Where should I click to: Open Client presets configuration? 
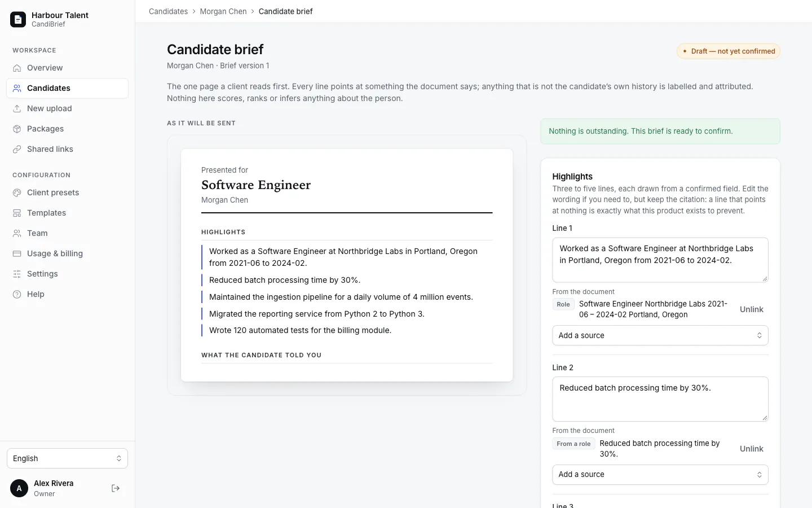point(67,192)
